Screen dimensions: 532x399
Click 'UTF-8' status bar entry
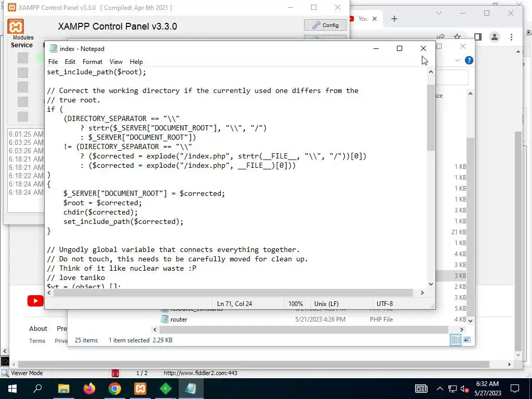[x=384, y=303]
